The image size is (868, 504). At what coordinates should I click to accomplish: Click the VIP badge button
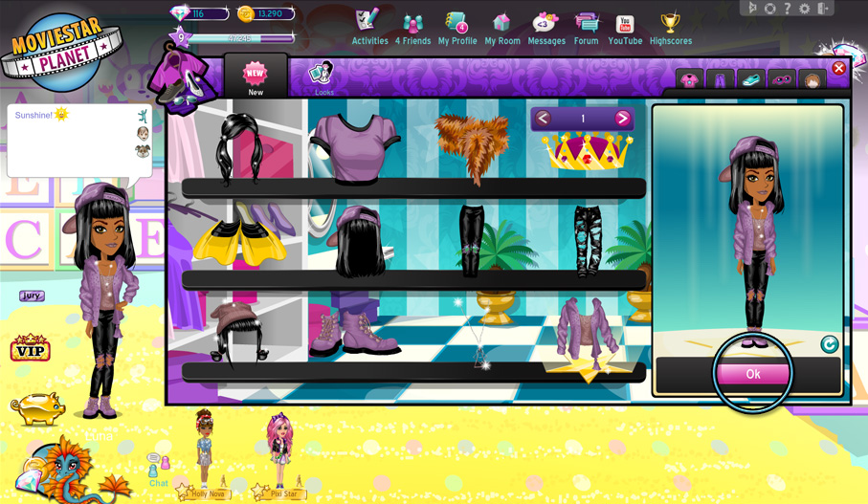pyautogui.click(x=31, y=348)
